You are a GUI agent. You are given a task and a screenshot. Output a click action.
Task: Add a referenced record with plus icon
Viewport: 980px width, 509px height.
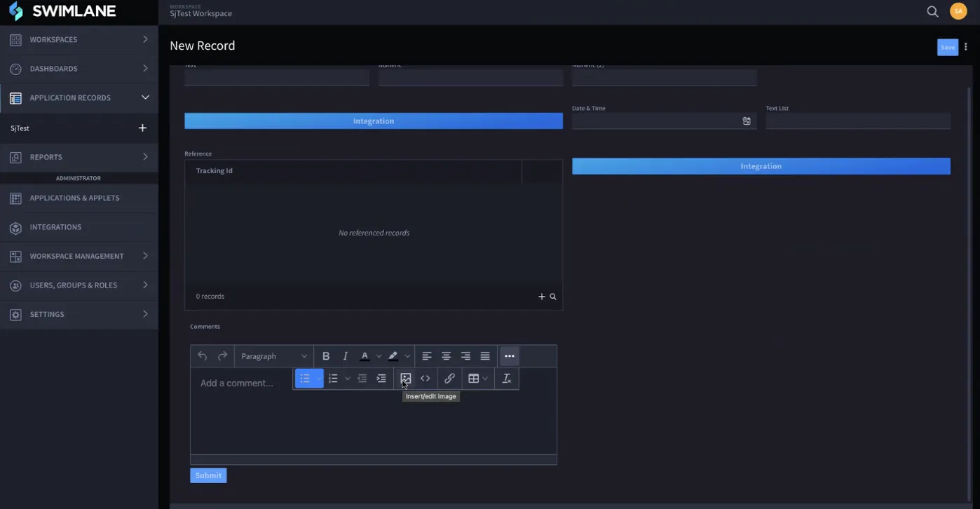pyautogui.click(x=541, y=297)
